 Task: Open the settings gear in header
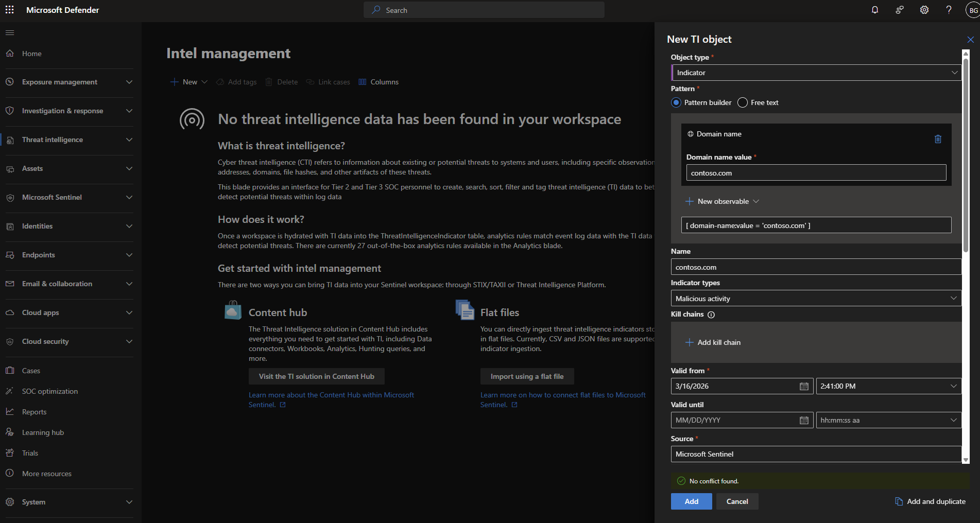pos(924,10)
